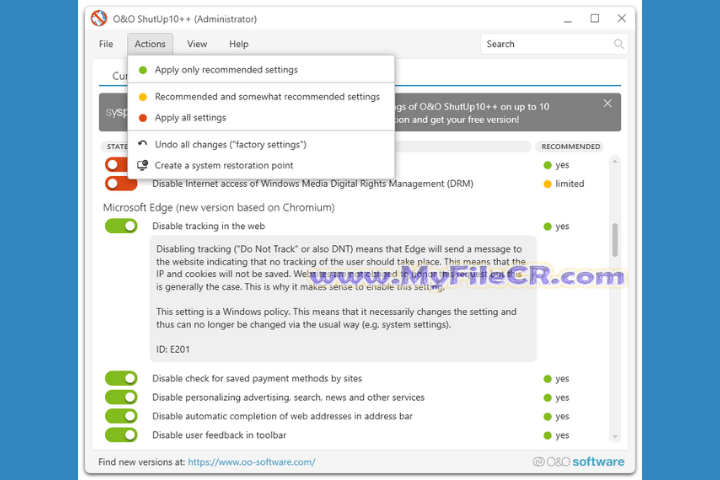Click green dot for saved payment methods row
This screenshot has width=720, height=480.
[547, 379]
